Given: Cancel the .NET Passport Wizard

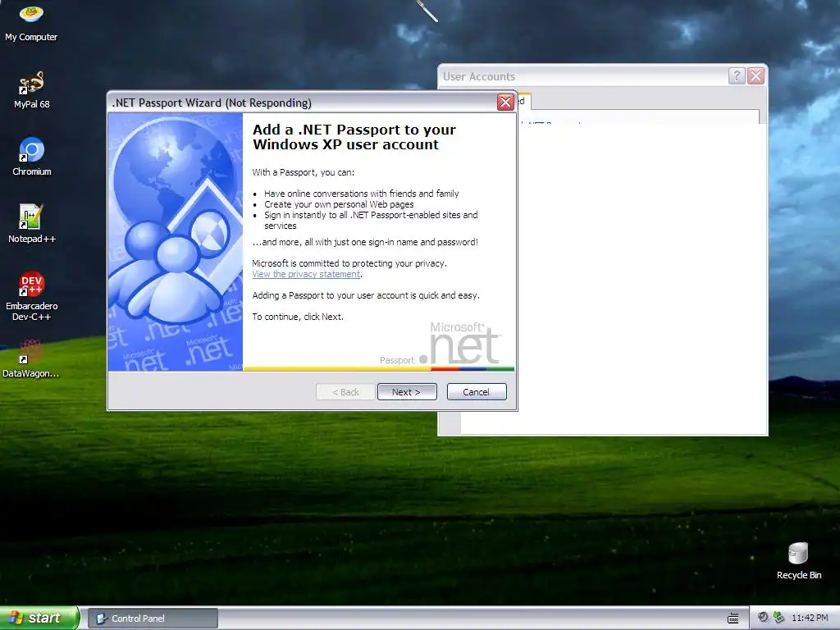Looking at the screenshot, I should point(477,391).
